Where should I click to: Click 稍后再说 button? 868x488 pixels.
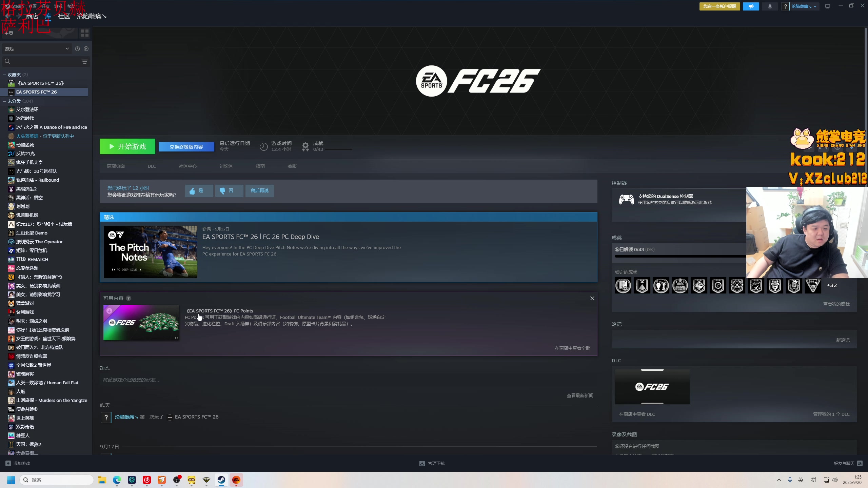point(260,191)
